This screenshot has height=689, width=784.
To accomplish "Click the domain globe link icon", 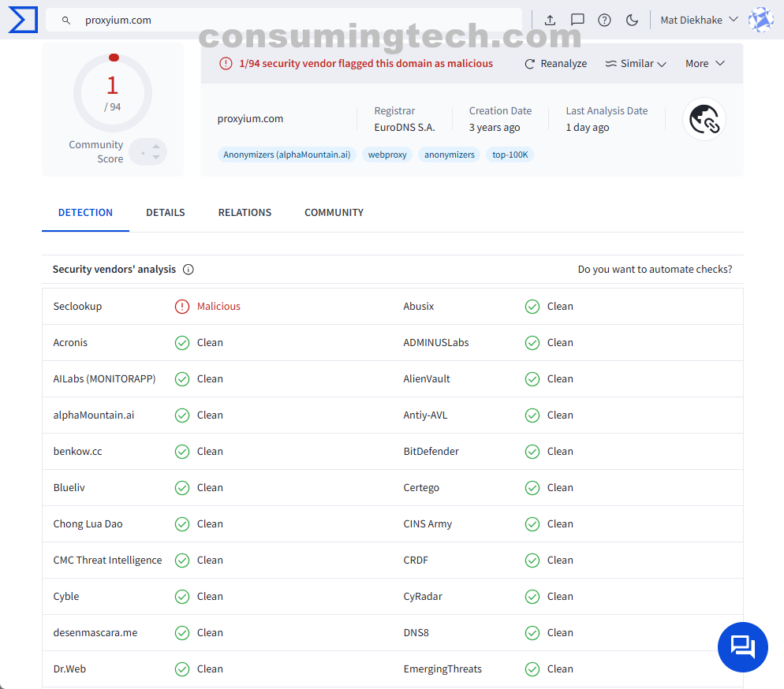I will (x=704, y=119).
